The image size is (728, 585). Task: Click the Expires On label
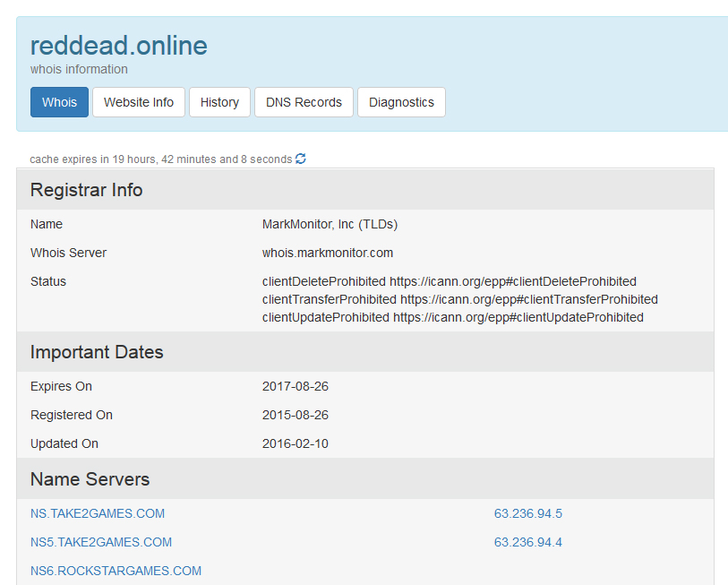click(61, 386)
